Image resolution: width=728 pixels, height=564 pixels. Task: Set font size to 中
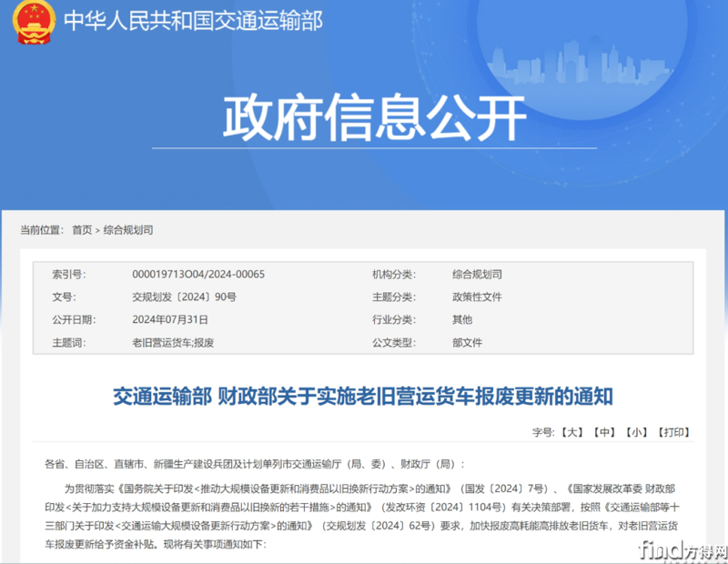(x=604, y=433)
